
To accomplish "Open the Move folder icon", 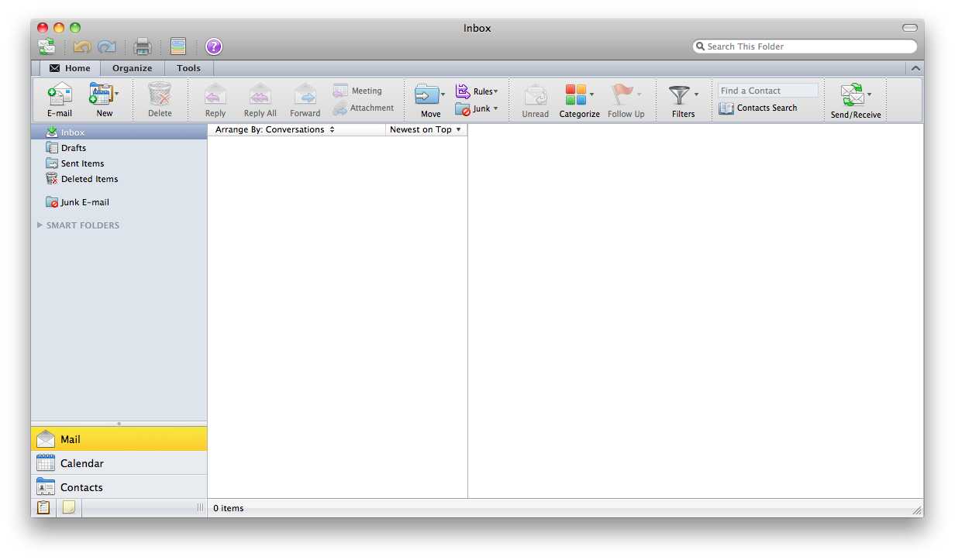I will click(427, 95).
